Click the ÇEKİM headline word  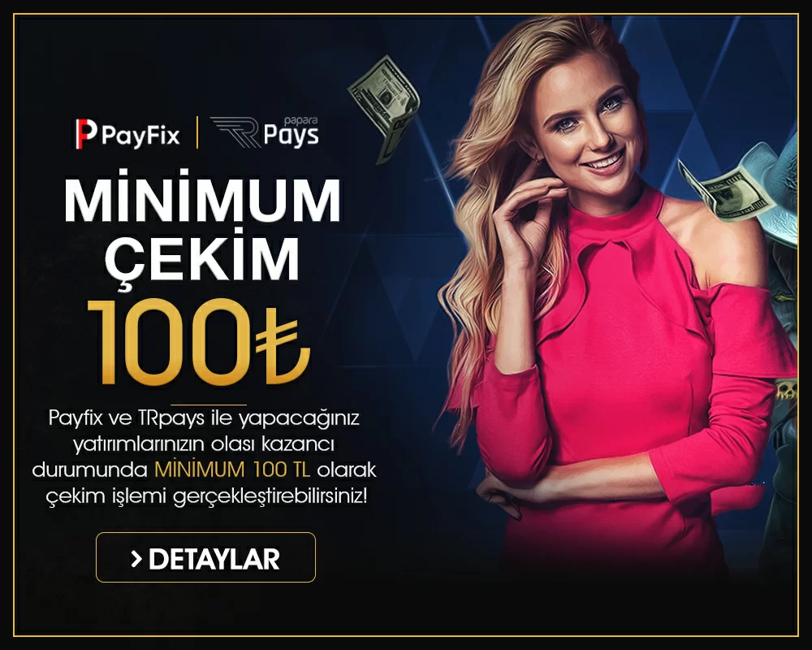point(202,260)
